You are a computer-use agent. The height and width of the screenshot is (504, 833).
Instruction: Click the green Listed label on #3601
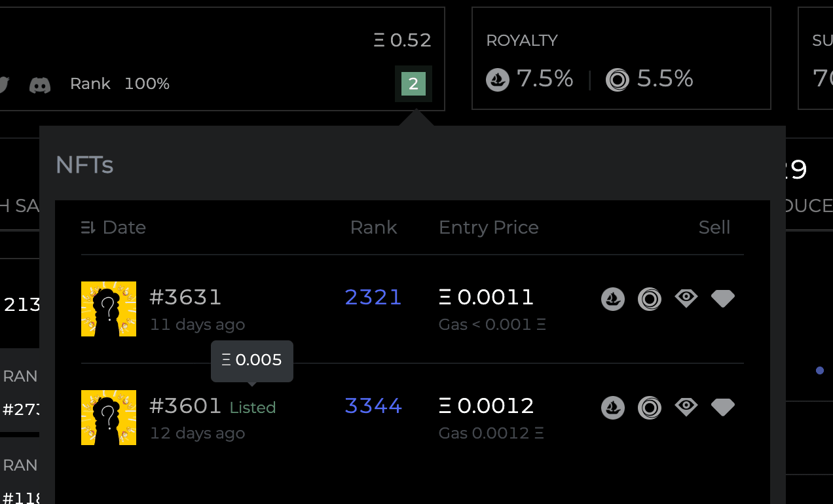click(253, 408)
